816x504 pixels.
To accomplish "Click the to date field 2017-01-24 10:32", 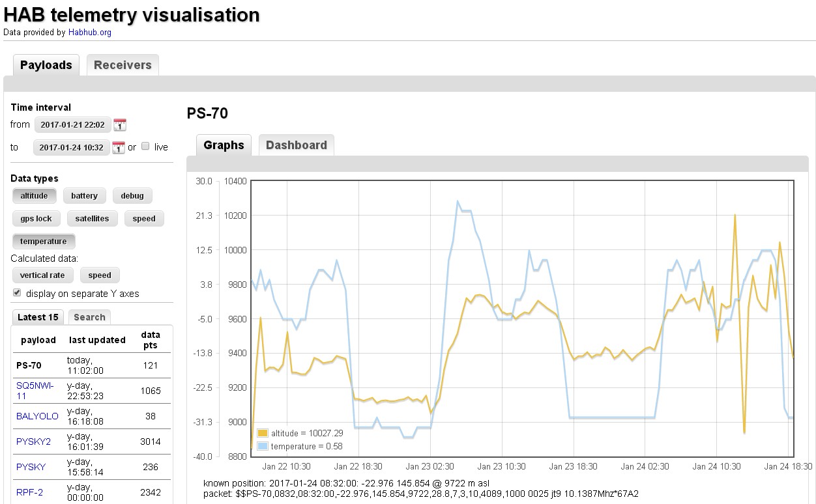I will click(x=71, y=148).
